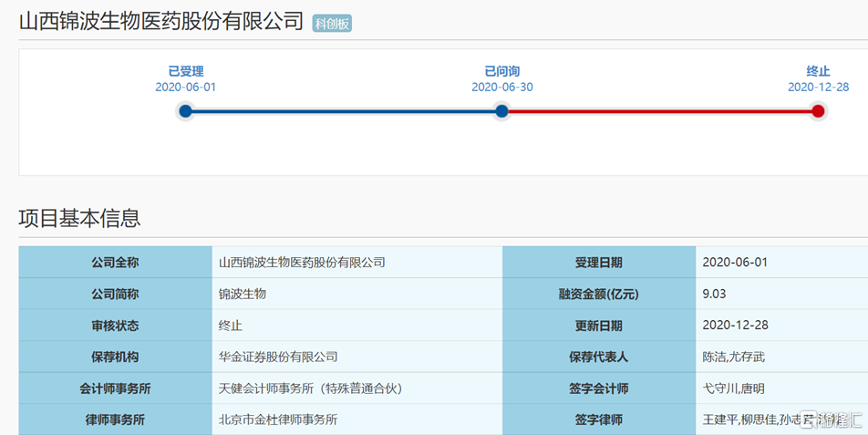Click the 签字律师 header cell
The width and height of the screenshot is (868, 435).
click(x=598, y=419)
